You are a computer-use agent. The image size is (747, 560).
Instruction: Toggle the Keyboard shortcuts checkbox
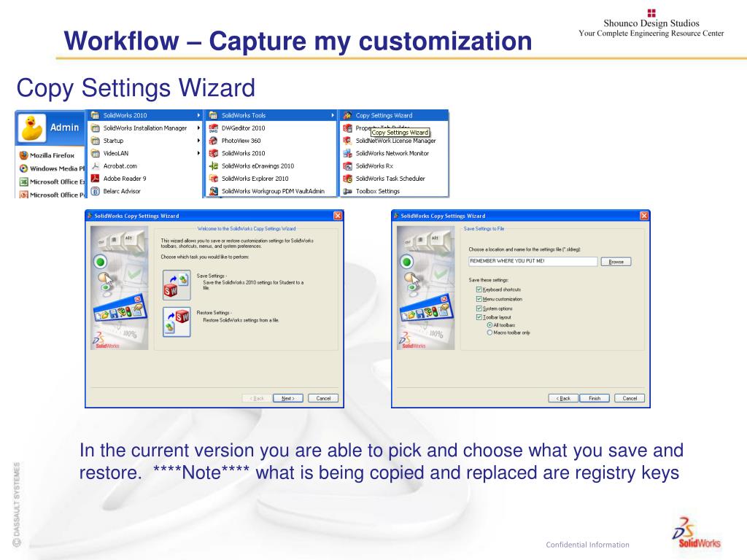[x=479, y=289]
